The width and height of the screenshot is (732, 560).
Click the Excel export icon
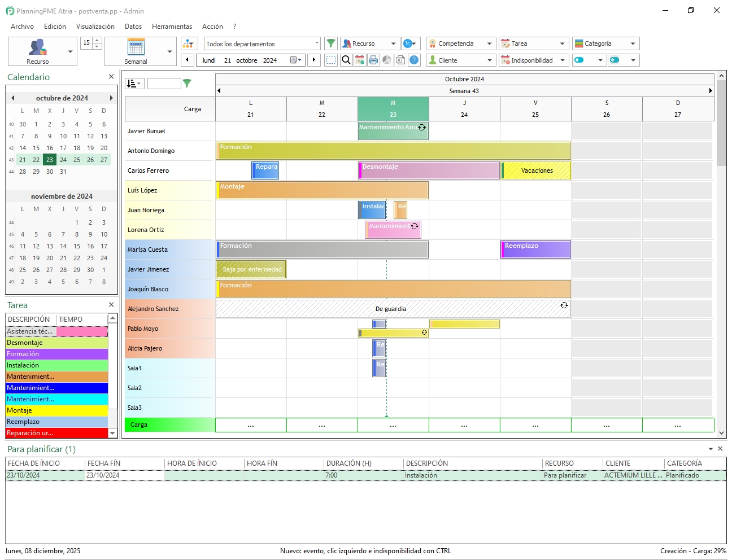(x=400, y=60)
